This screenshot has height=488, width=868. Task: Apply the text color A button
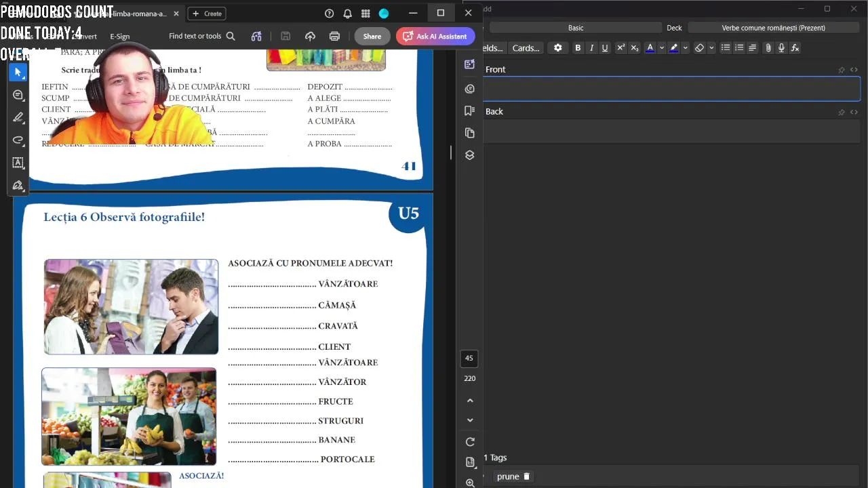(x=650, y=48)
